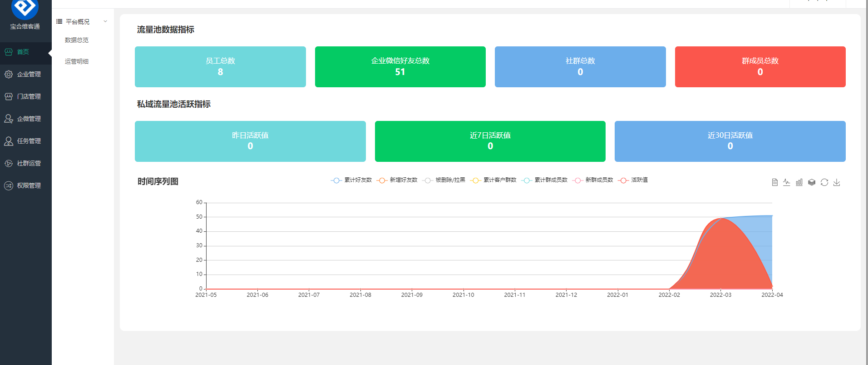Hide the 活跃值 series in the legend
This screenshot has height=365, width=868.
coord(633,180)
